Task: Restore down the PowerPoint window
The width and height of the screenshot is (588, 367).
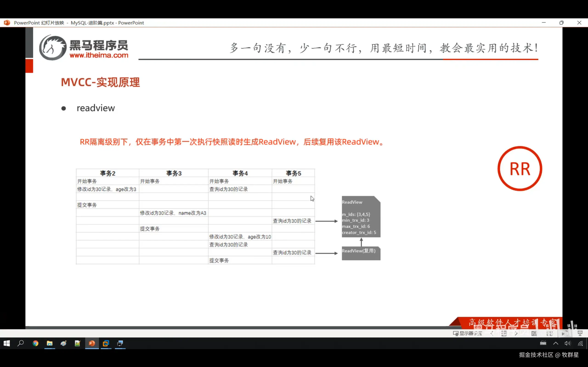Action: [x=561, y=22]
